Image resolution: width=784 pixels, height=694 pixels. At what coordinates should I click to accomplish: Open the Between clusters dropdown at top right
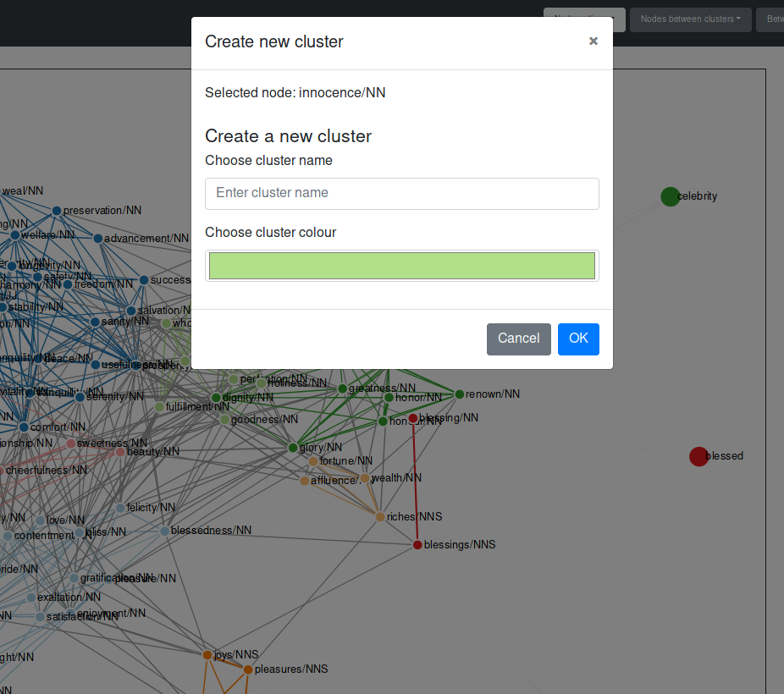(x=776, y=19)
